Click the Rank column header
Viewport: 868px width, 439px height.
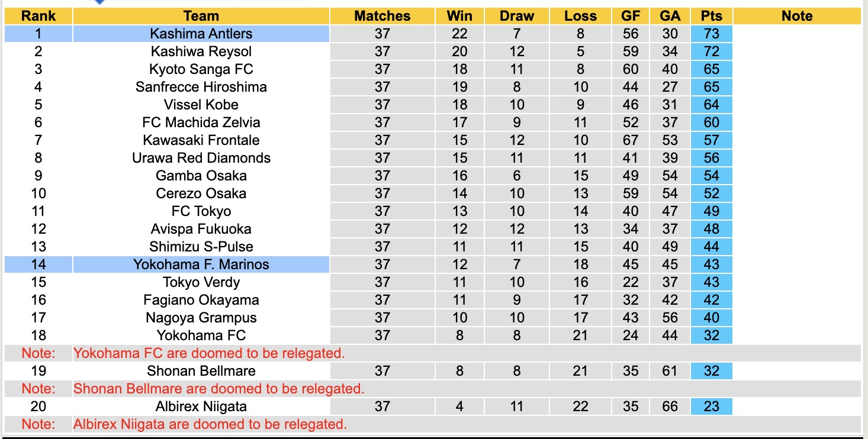[38, 16]
